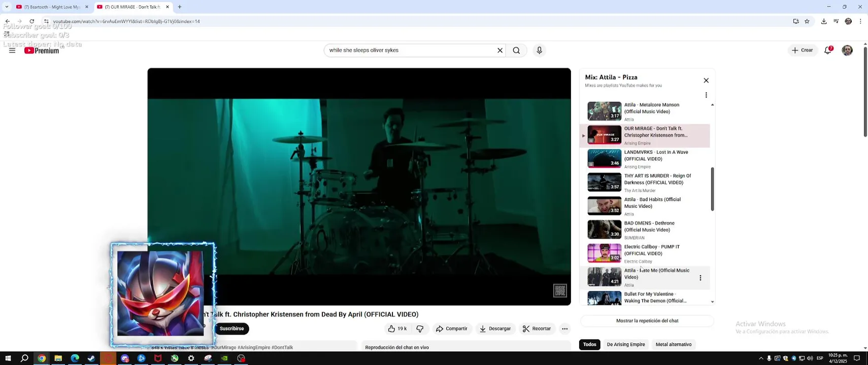Image resolution: width=868 pixels, height=365 pixels.
Task: Click the browser address bar URL
Action: pos(126,21)
